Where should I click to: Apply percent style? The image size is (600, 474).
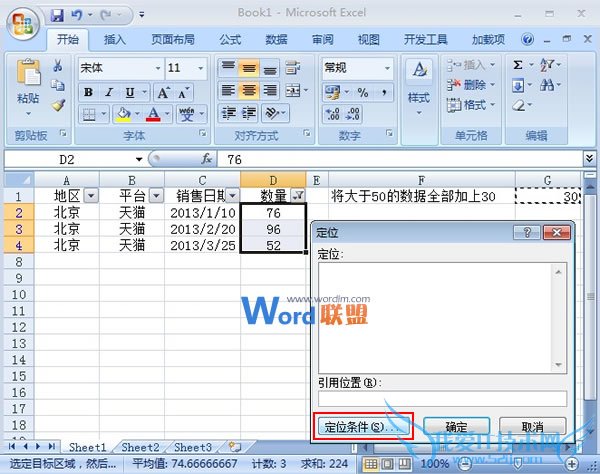point(363,92)
